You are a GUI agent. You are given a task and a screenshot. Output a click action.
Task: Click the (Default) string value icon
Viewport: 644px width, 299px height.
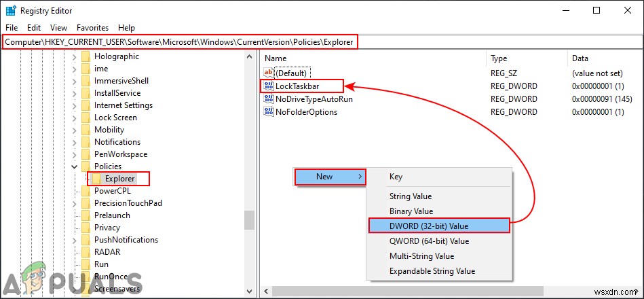(x=269, y=73)
